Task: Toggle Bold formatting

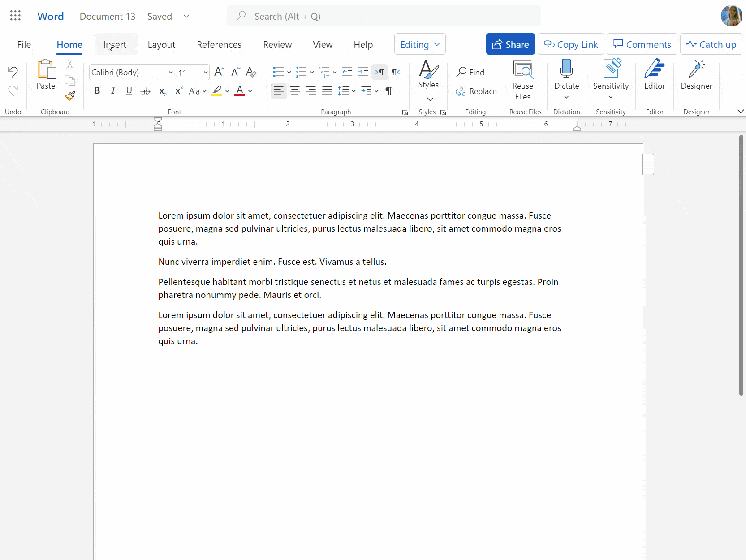Action: [x=97, y=91]
